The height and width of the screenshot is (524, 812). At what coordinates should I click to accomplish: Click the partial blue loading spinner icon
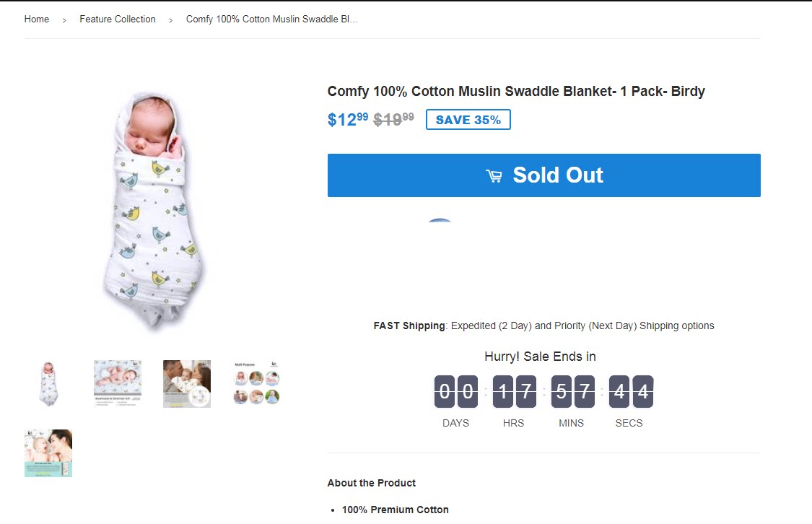tap(440, 221)
